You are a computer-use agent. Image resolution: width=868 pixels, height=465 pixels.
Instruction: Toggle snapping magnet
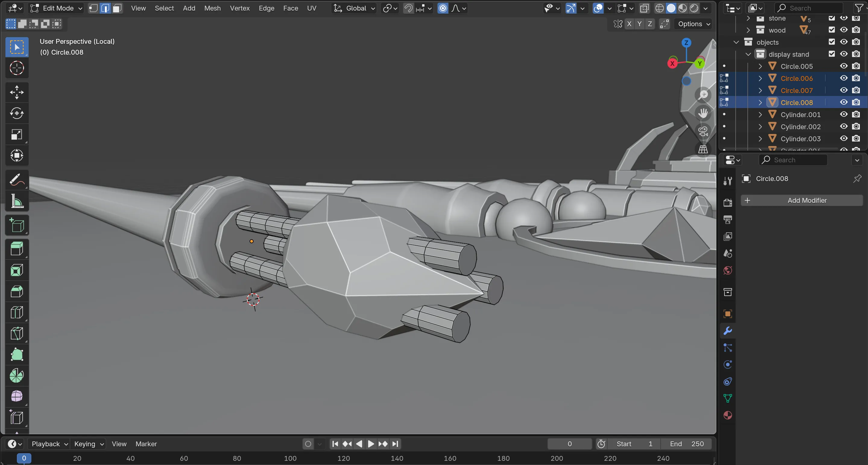[x=409, y=8]
